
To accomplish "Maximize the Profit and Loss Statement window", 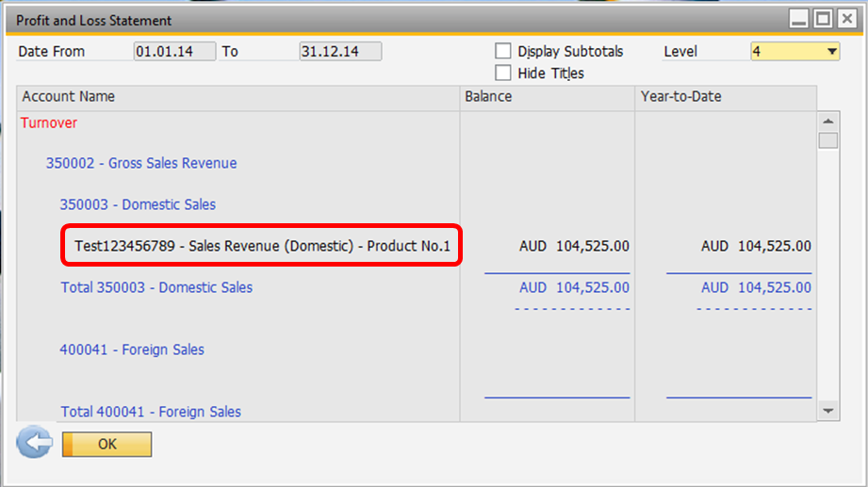I will [823, 19].
